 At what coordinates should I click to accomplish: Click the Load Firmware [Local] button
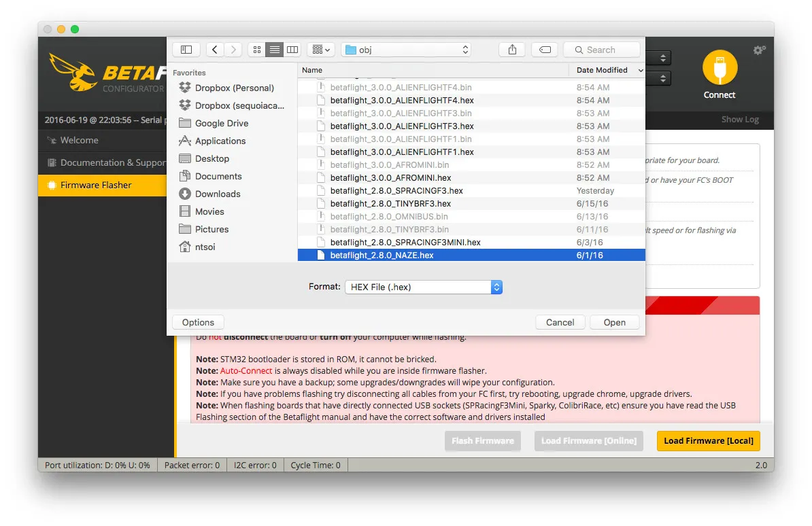(x=708, y=440)
